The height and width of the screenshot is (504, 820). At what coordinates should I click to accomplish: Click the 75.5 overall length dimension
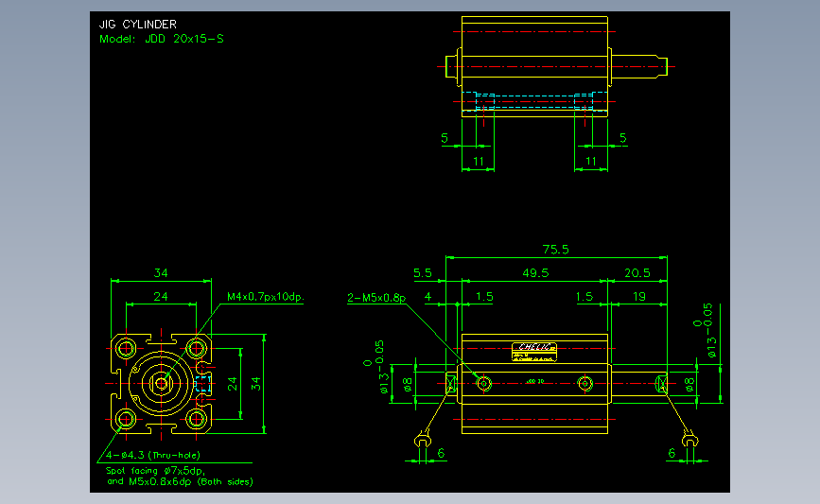coord(555,250)
